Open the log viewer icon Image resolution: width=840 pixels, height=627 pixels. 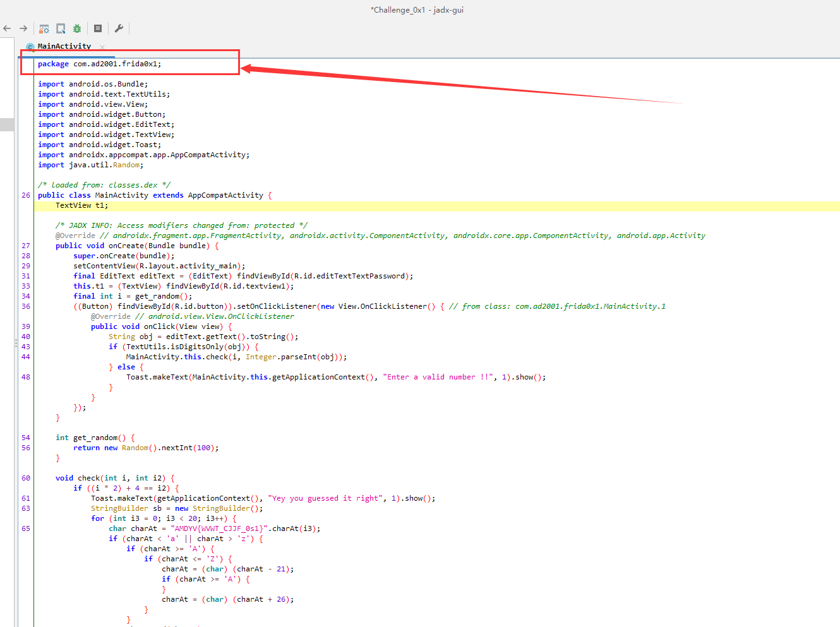tap(98, 28)
